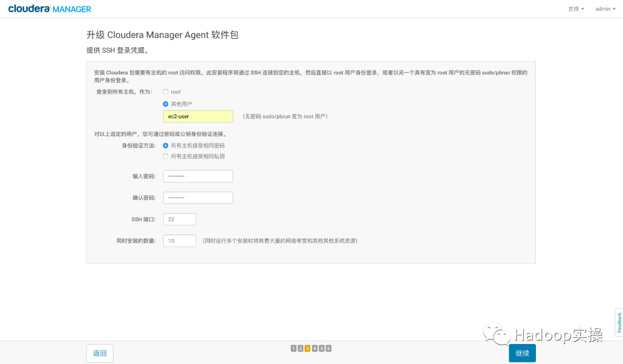The width and height of the screenshot is (623, 364).
Task: Open the admin user dropdown
Action: pos(605,9)
